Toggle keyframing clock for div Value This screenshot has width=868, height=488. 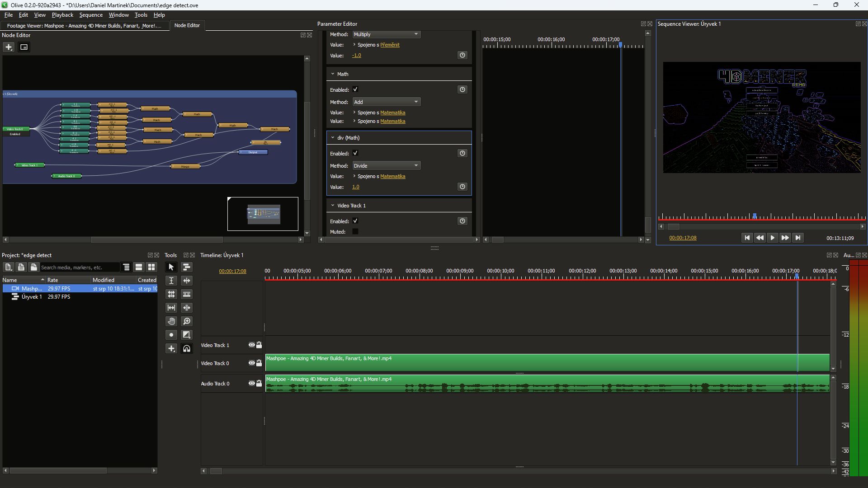pyautogui.click(x=462, y=187)
